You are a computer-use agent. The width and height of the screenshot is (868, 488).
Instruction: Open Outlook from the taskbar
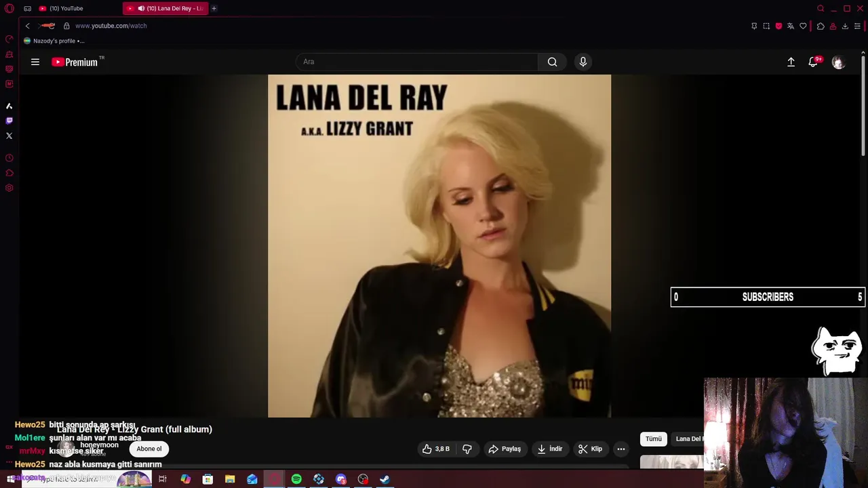(x=252, y=479)
